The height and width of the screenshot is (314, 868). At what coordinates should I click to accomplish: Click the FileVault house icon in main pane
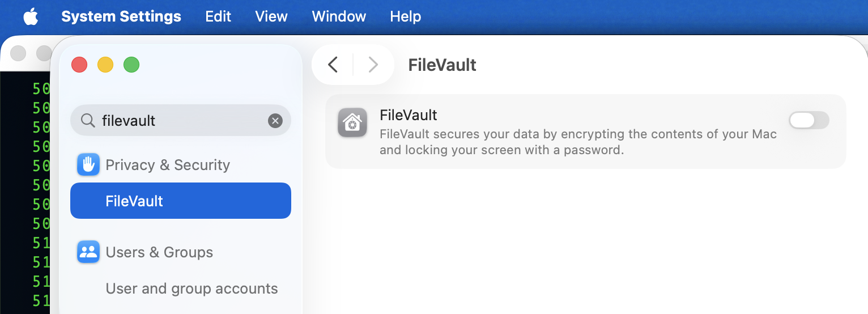pos(352,123)
